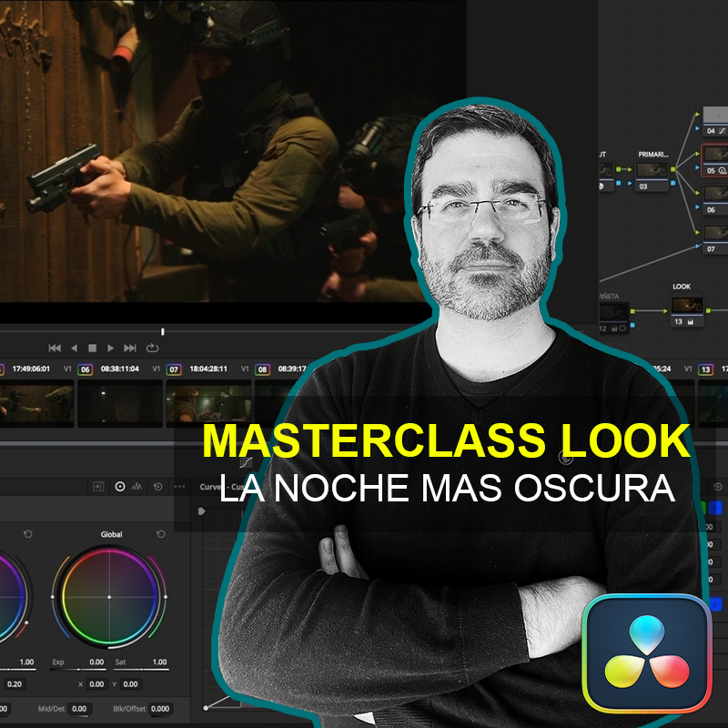Select node 05 with the red outline

click(x=715, y=160)
